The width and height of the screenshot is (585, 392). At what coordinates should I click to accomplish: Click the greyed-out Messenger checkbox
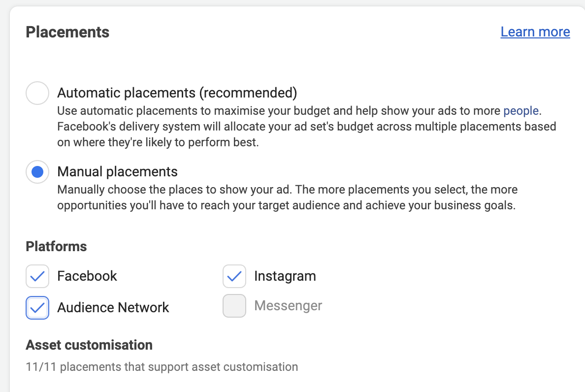[234, 306]
